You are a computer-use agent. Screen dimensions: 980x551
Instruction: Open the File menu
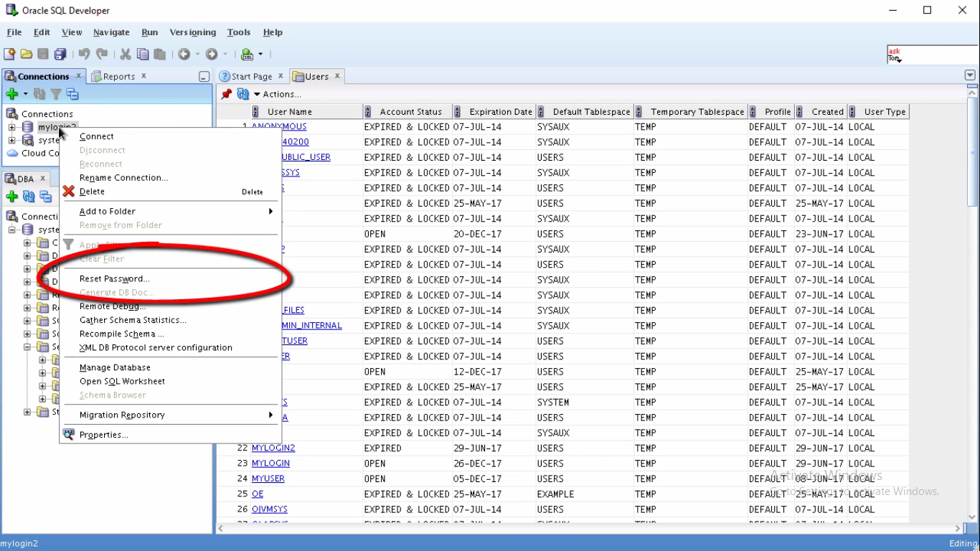tap(14, 32)
